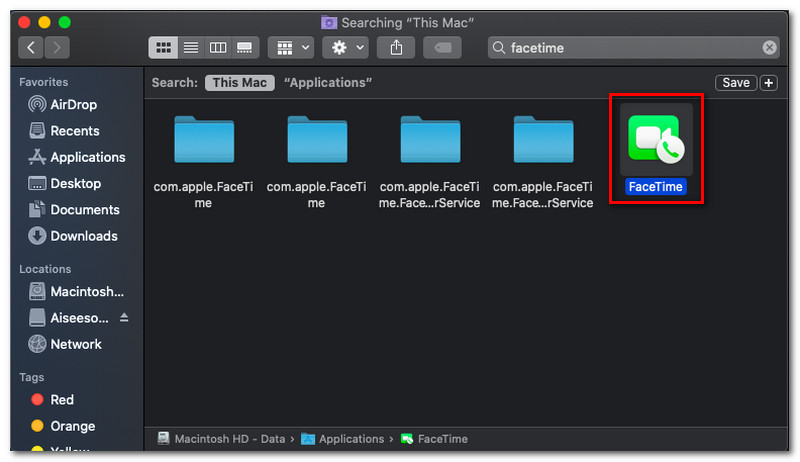
Task: Click the Tags section header
Action: [x=32, y=377]
